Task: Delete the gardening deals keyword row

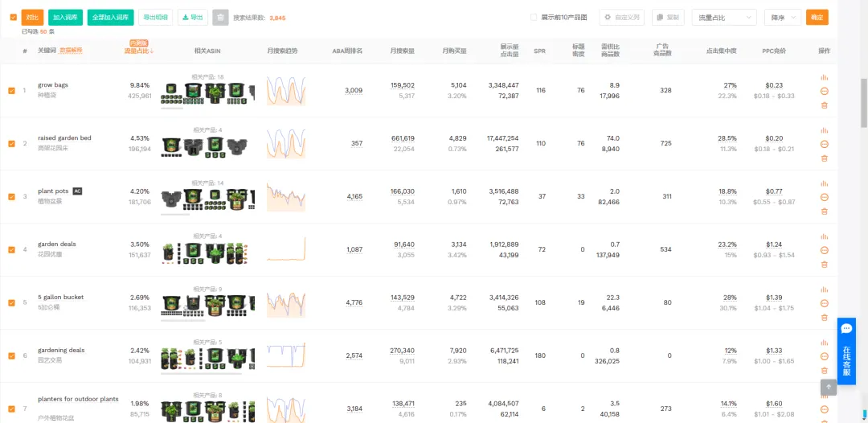Action: [x=825, y=371]
